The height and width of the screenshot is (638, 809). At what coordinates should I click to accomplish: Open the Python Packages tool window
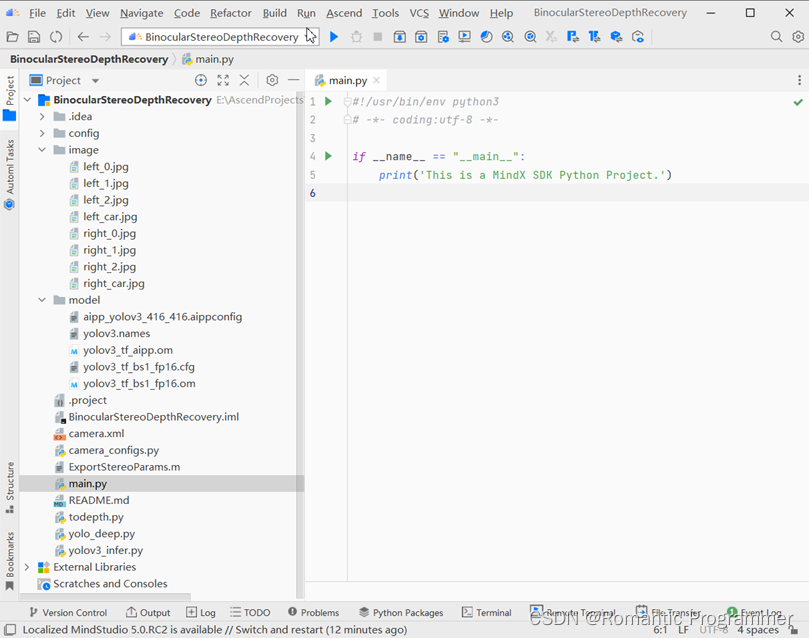[401, 612]
